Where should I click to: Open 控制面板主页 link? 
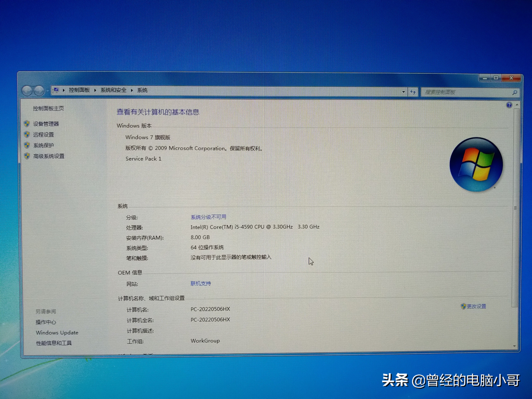coord(48,108)
